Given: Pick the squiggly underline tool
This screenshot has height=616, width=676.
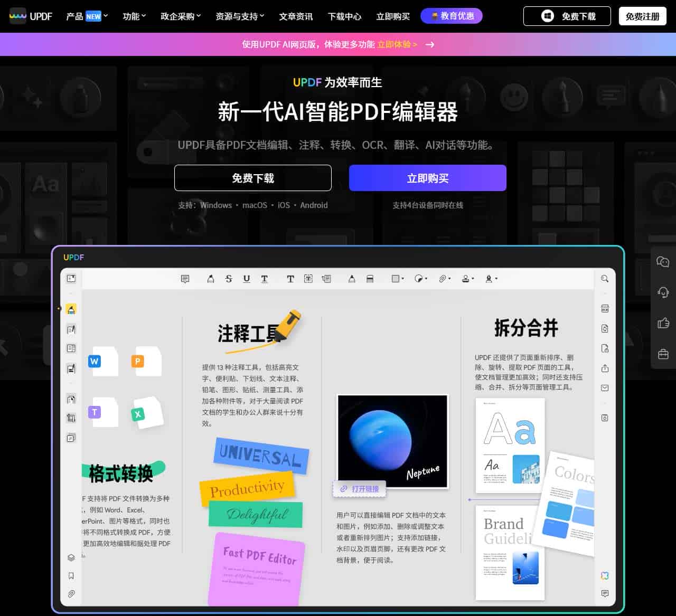Looking at the screenshot, I should point(265,279).
